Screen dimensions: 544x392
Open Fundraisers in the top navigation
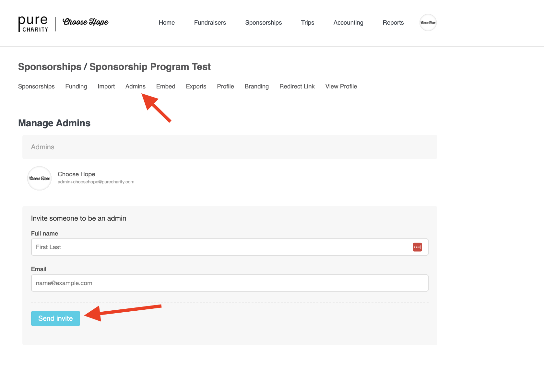point(210,23)
